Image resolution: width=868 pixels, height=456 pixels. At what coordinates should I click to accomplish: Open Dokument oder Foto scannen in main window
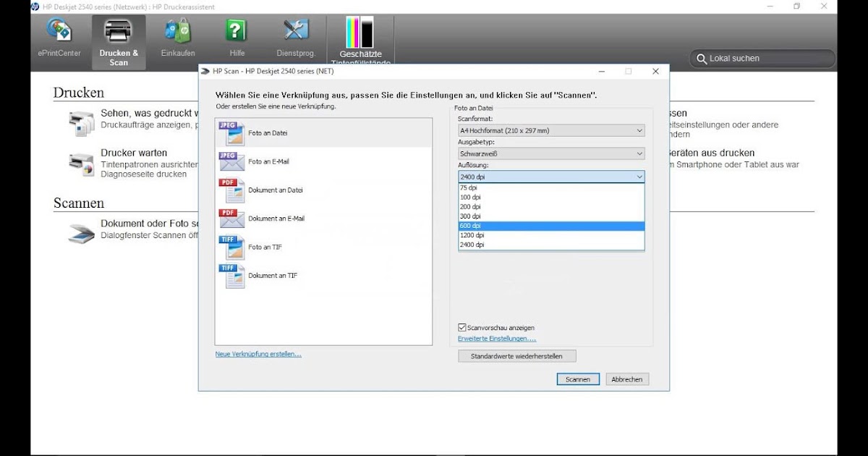(148, 224)
